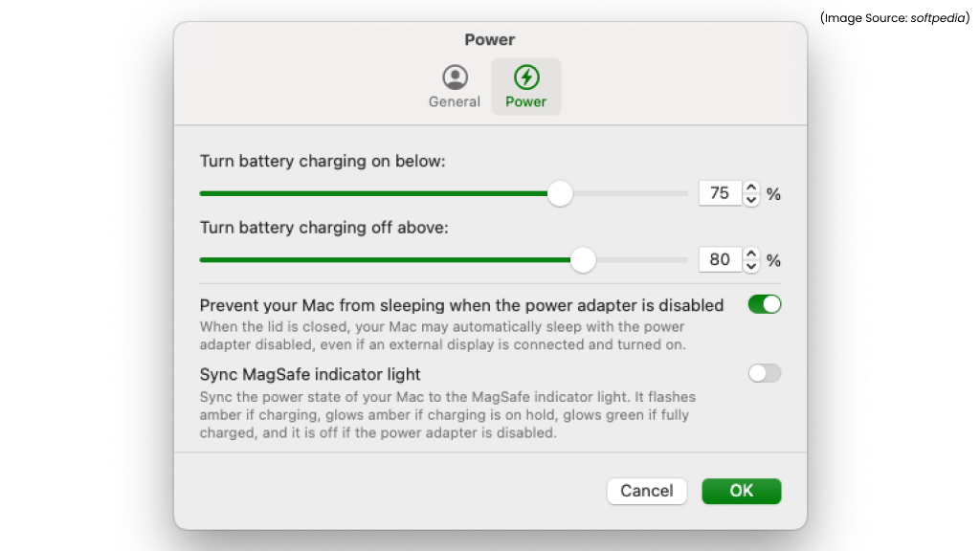Select the 75 percent input field
Image resolution: width=980 pixels, height=551 pixels.
pyautogui.click(x=721, y=192)
